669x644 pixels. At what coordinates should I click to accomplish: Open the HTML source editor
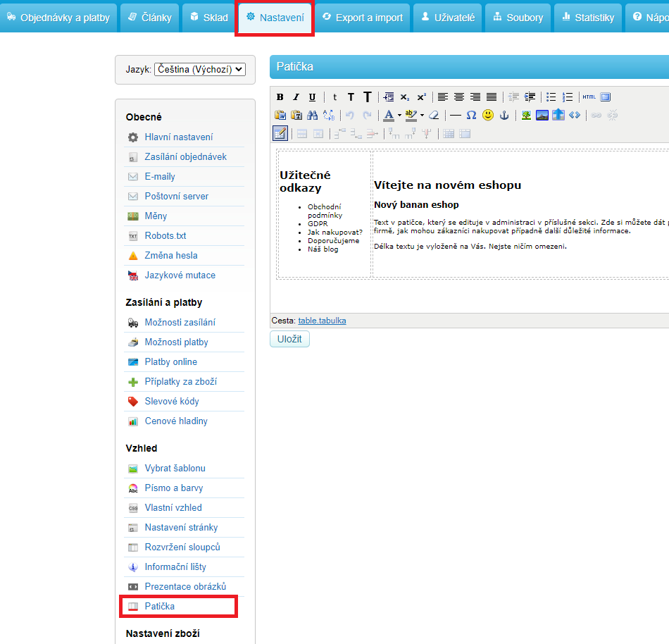(x=589, y=97)
